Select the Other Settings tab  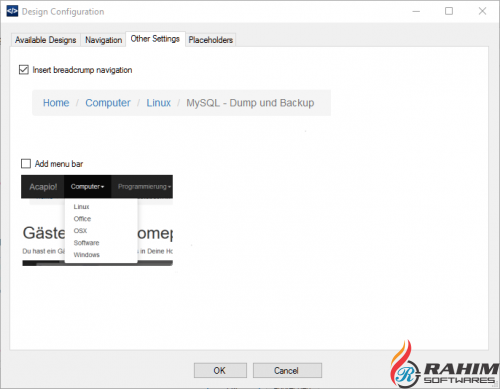(x=155, y=39)
